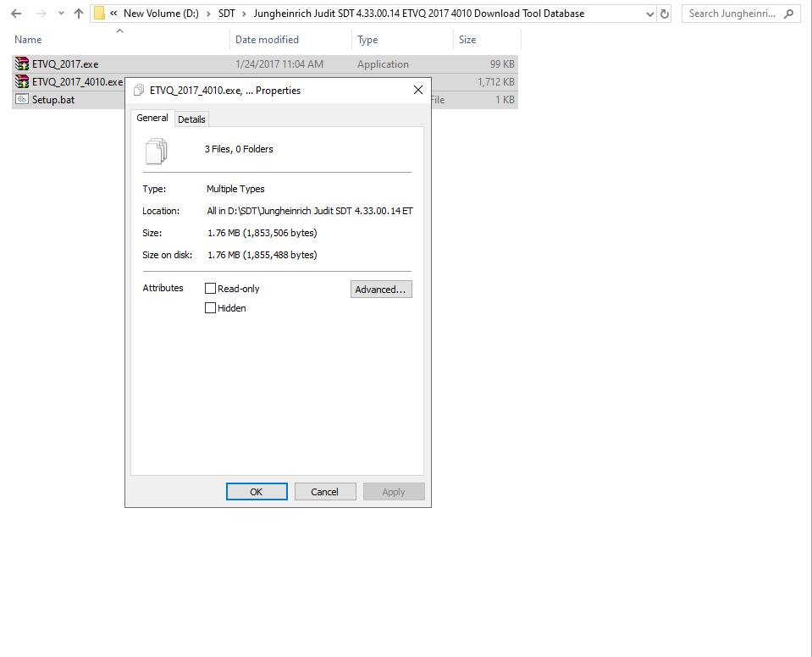Toggle the Hidden checkbox

pyautogui.click(x=210, y=308)
